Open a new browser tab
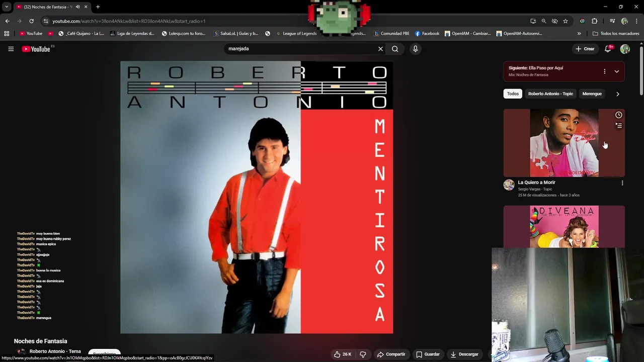 tap(98, 7)
